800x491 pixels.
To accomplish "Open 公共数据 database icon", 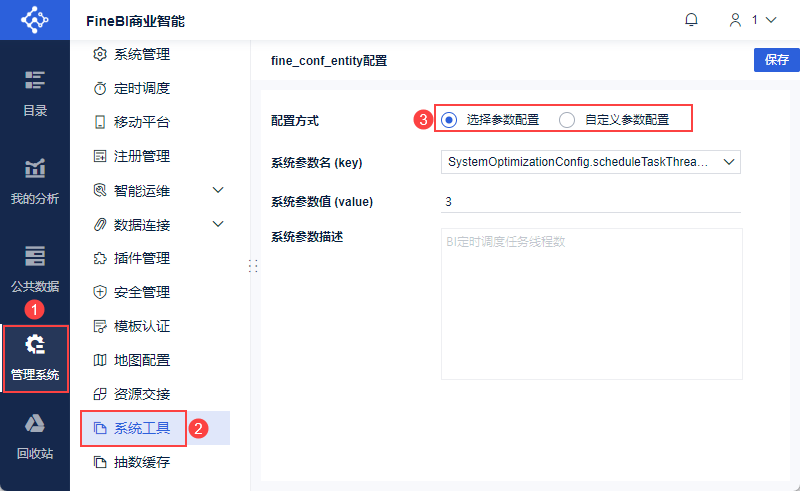I will (35, 256).
